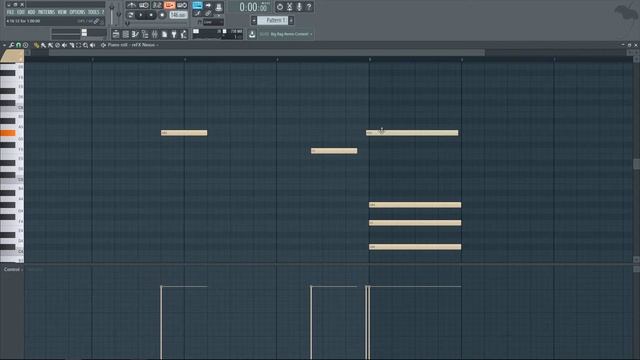The image size is (640, 360).
Task: Click the piano roll playback speaker tool
Action: click(93, 45)
